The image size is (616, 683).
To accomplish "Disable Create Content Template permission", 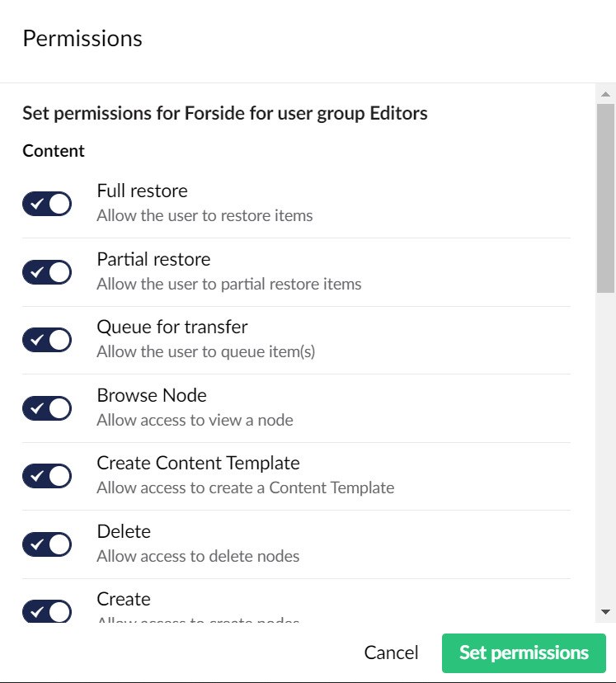I will (46, 475).
